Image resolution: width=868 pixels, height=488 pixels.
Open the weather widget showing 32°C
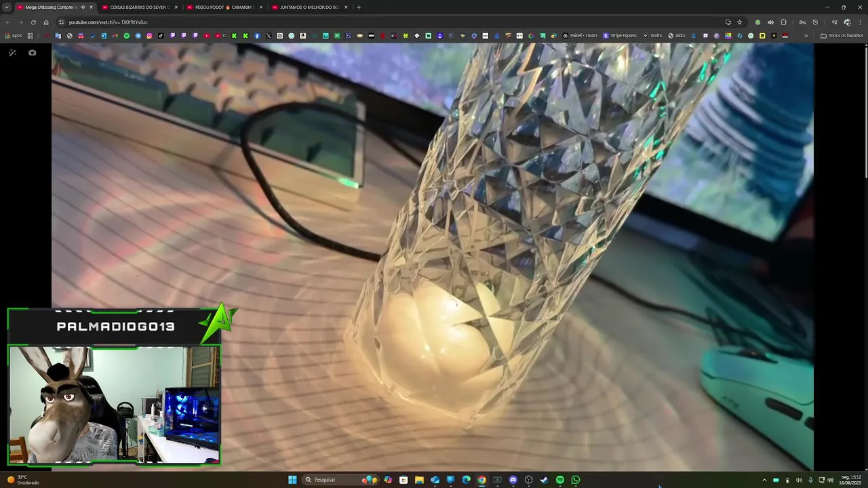tap(23, 480)
